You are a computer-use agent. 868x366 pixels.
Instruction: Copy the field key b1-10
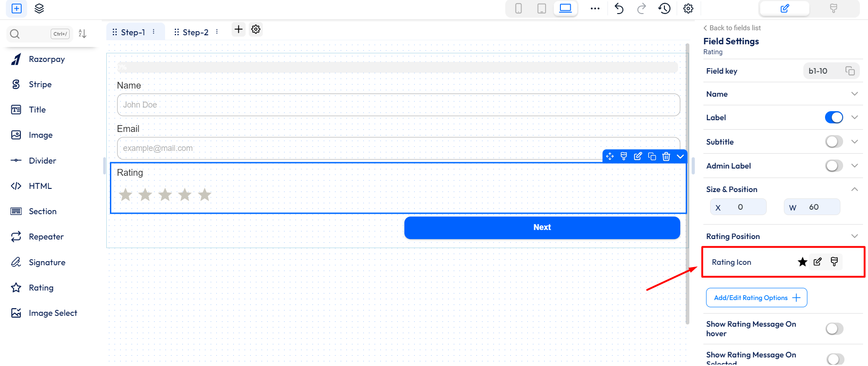click(x=850, y=71)
